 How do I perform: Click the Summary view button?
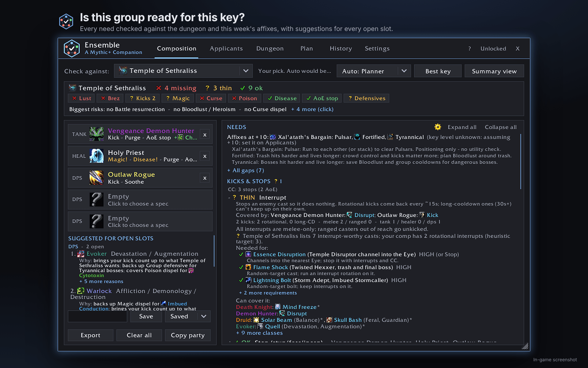494,71
